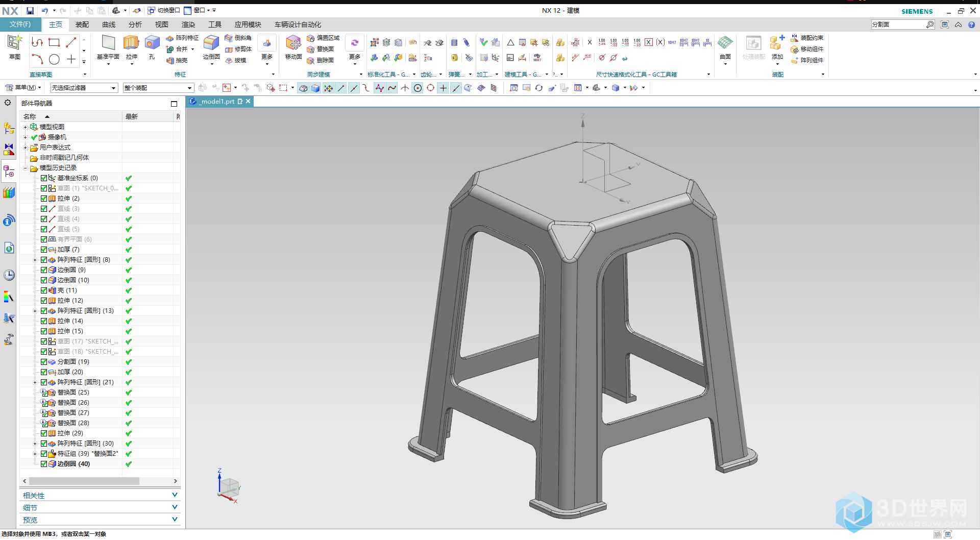Click the part navigator horizontal scrollbar
This screenshot has height=540, width=980.
coord(84,481)
